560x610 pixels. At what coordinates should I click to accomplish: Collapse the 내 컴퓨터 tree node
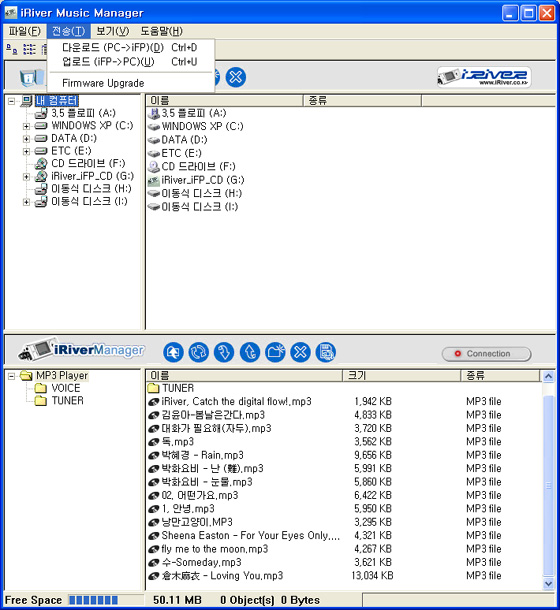[x=12, y=101]
